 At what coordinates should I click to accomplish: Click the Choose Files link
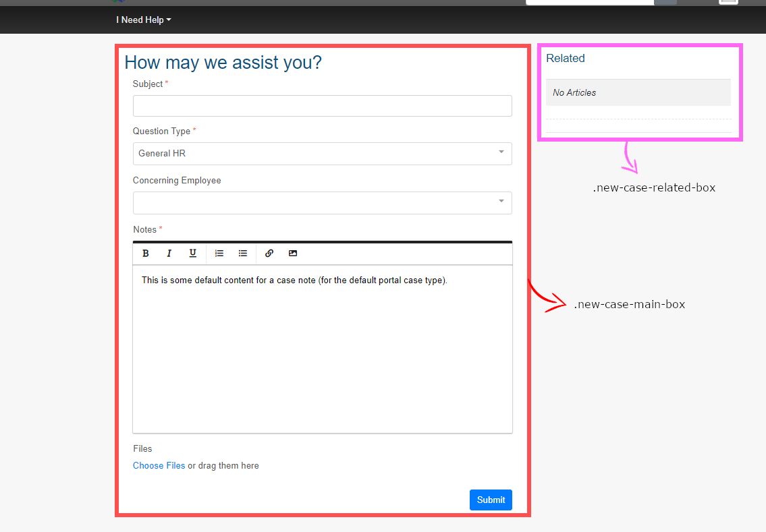[x=159, y=466]
